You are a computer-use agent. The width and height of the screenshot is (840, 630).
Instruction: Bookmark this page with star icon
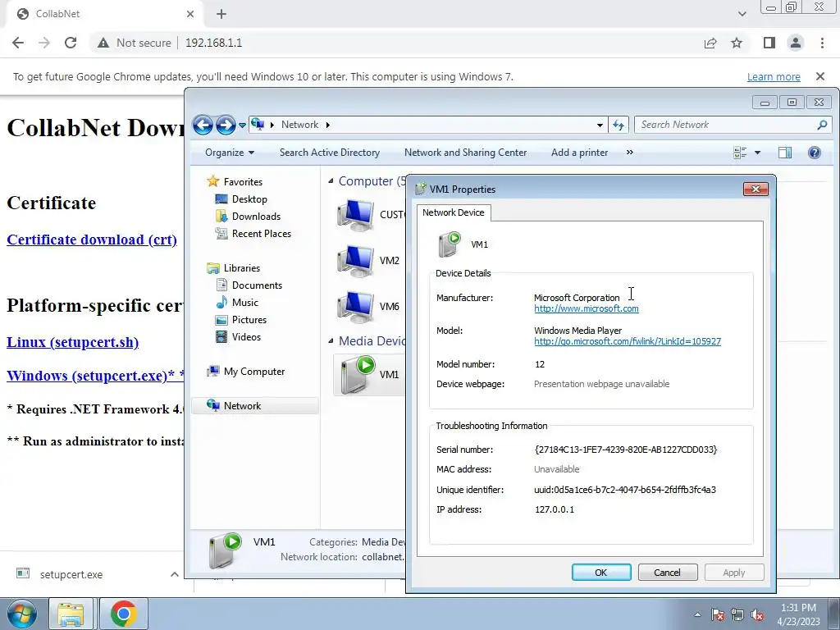coord(737,43)
